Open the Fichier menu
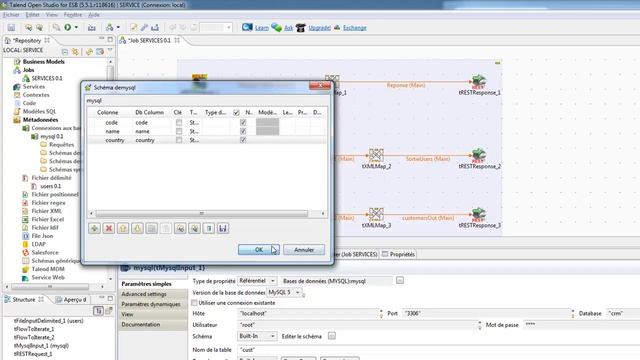 [x=11, y=15]
